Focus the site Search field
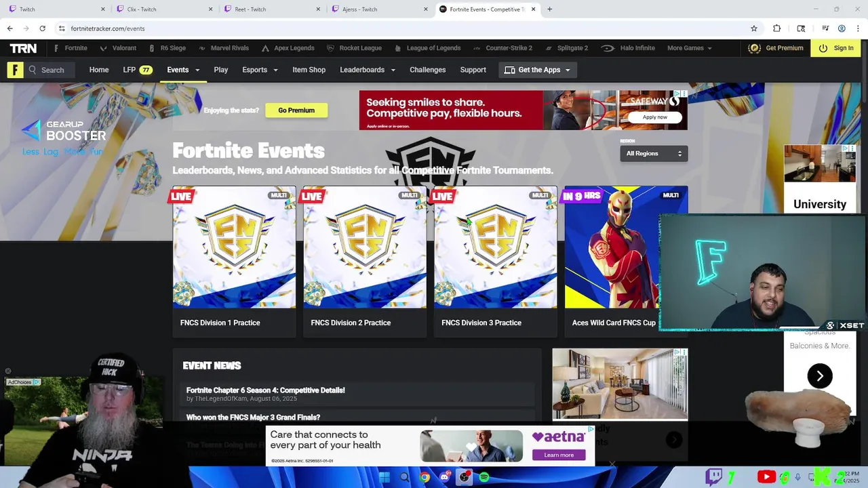The width and height of the screenshot is (868, 488). 51,70
